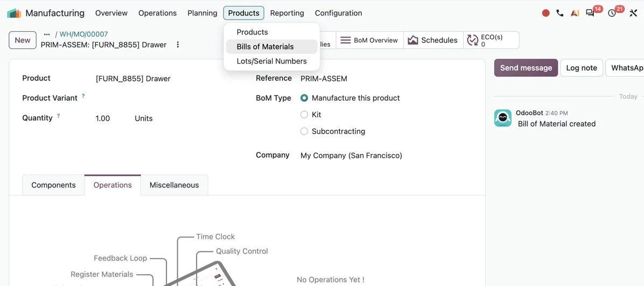The image size is (644, 286).
Task: Switch to the Miscellaneous tab
Action: 174,185
